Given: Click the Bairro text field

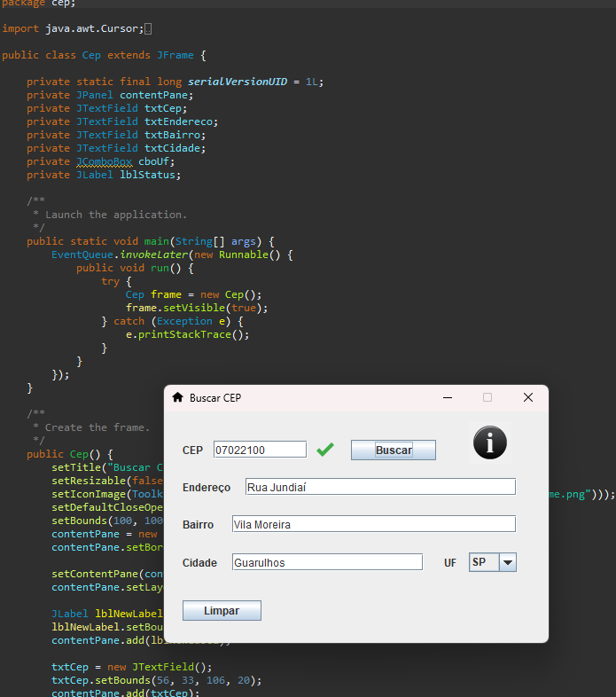Looking at the screenshot, I should (x=374, y=524).
